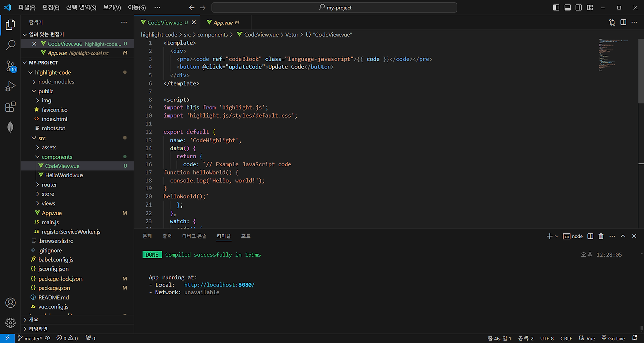Open the MongoDB leaf icon view
Screen dimensions: 644x343
click(x=10, y=128)
